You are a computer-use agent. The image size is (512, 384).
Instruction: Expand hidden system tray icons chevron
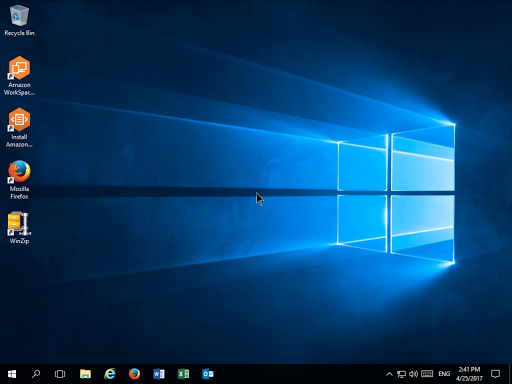coord(389,374)
